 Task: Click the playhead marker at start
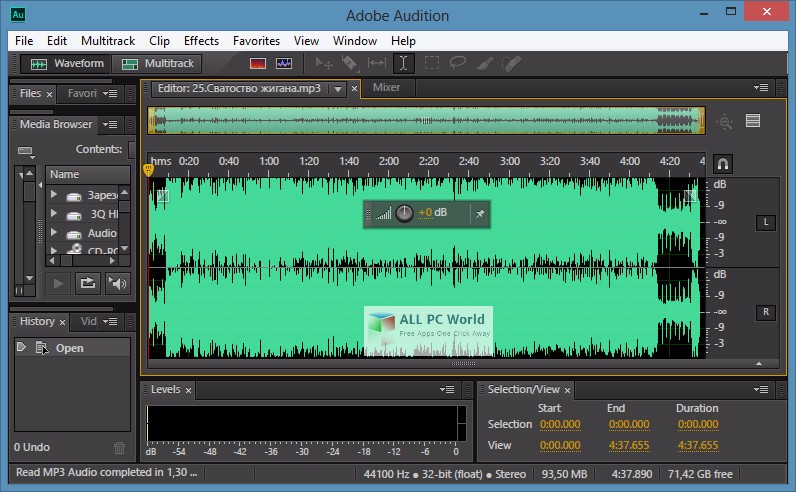click(x=148, y=170)
